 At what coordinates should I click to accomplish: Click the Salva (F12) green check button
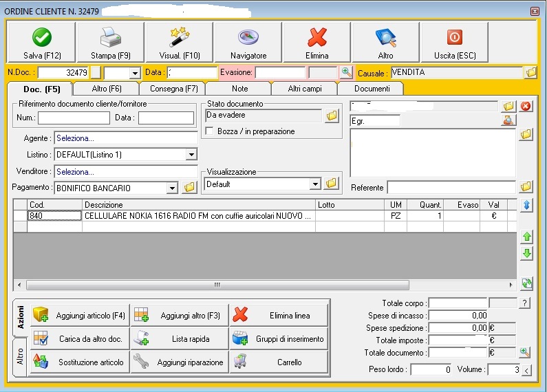(41, 42)
